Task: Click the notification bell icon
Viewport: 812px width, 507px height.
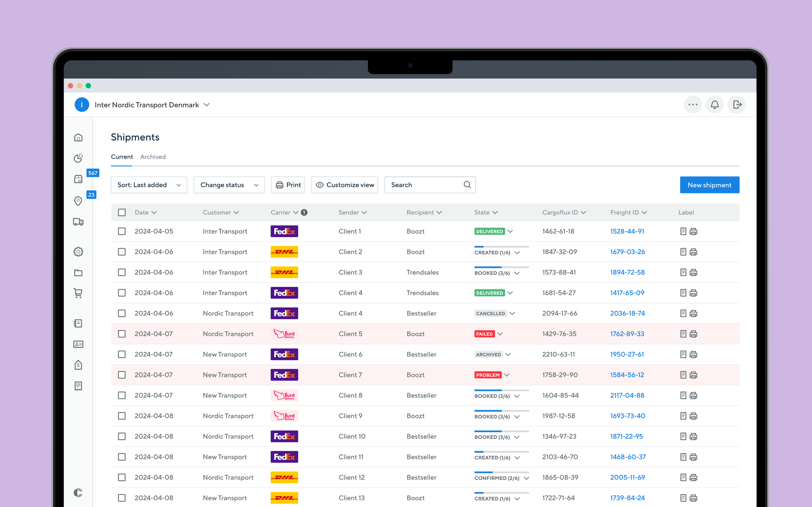Action: [x=715, y=105]
